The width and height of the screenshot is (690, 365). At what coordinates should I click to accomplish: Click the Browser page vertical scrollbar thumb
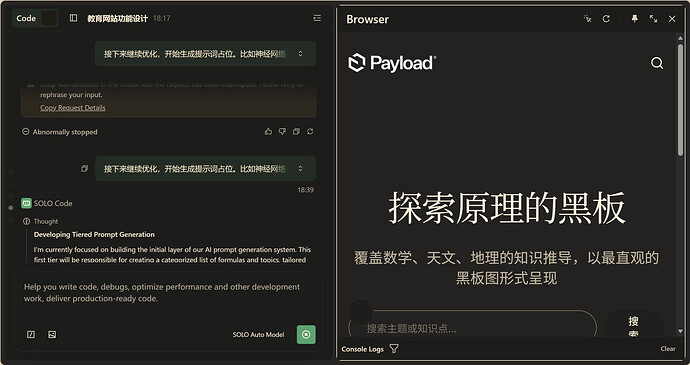[x=680, y=99]
